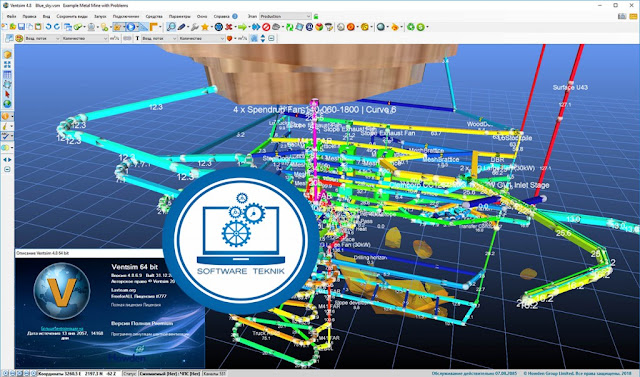This screenshot has width=640, height=377.
Task: Expand the orange L-shape draw dropdown arrow
Action: tap(160, 27)
